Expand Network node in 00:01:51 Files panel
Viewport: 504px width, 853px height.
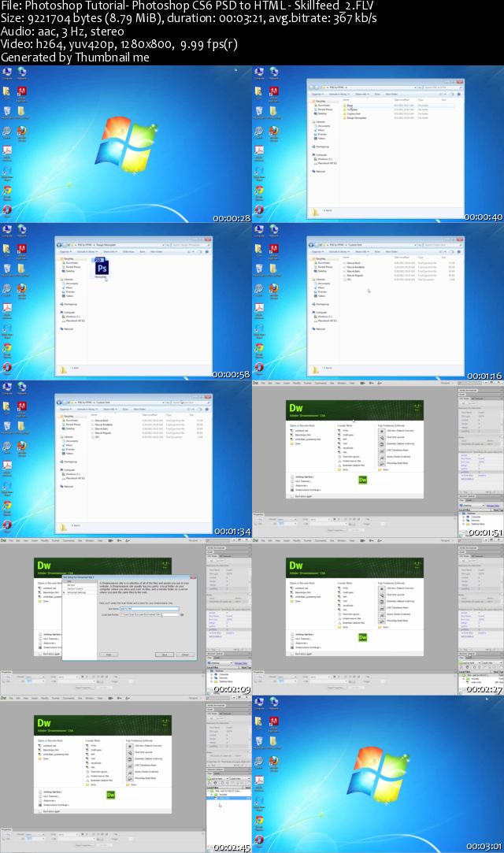(x=464, y=520)
